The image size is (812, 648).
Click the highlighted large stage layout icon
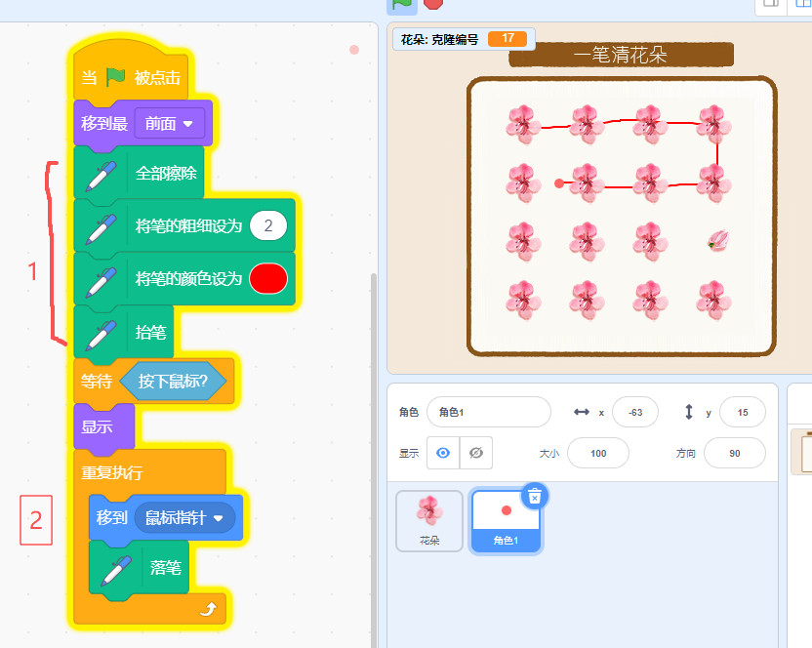click(800, 6)
